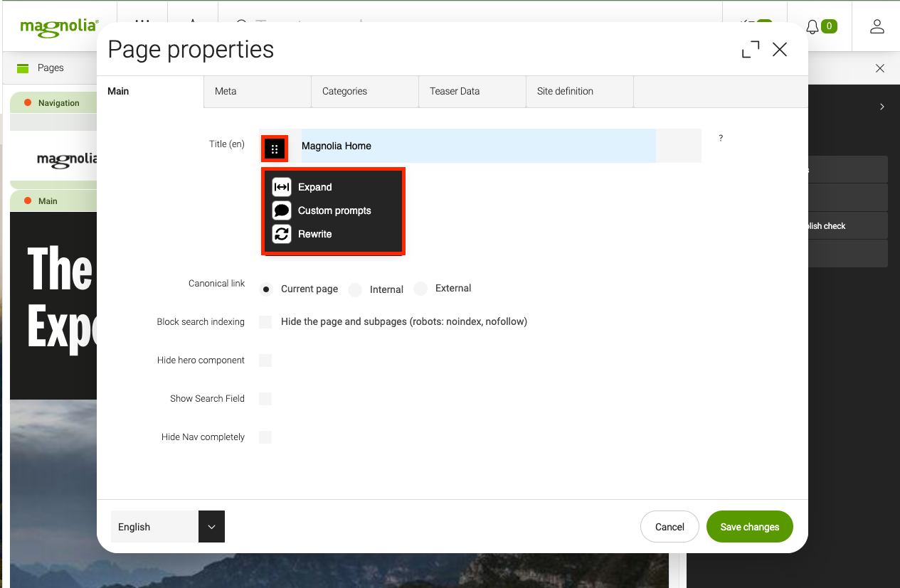This screenshot has width=900, height=588.
Task: Click the Pages app icon
Action: click(x=23, y=68)
